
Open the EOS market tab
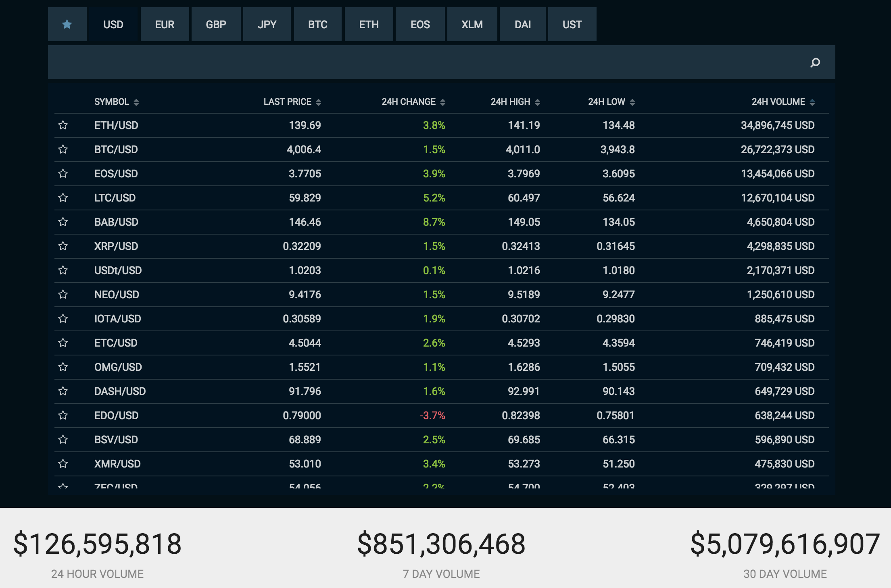[x=420, y=24]
